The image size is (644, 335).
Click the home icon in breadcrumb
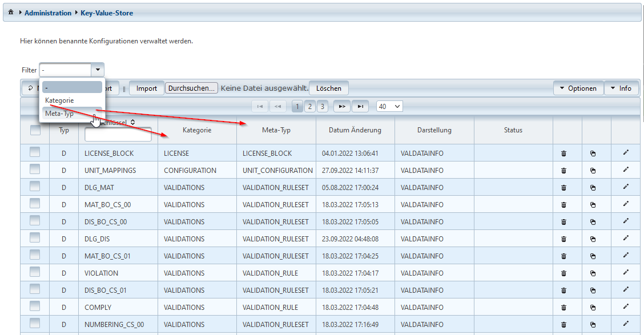[11, 13]
